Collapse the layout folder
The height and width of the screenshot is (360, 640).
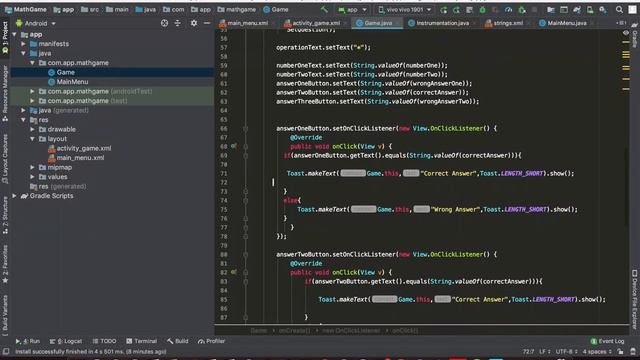tap(33, 139)
